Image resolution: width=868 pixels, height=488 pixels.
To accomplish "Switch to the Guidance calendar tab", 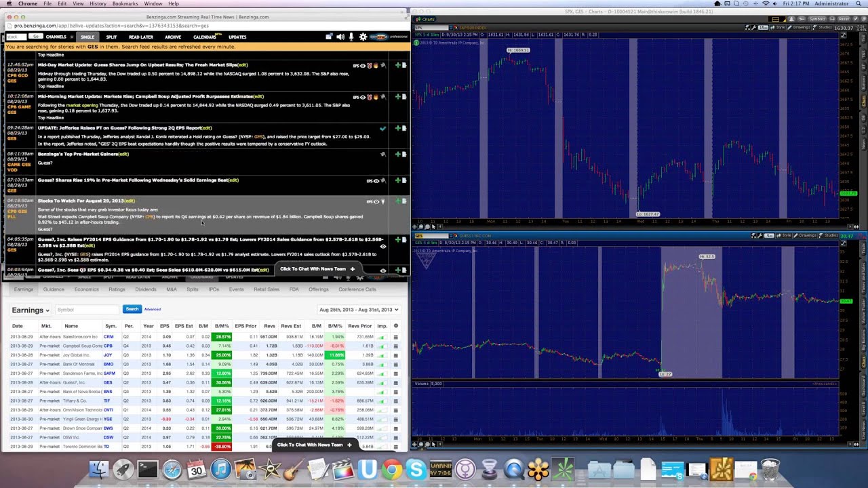I will (54, 289).
